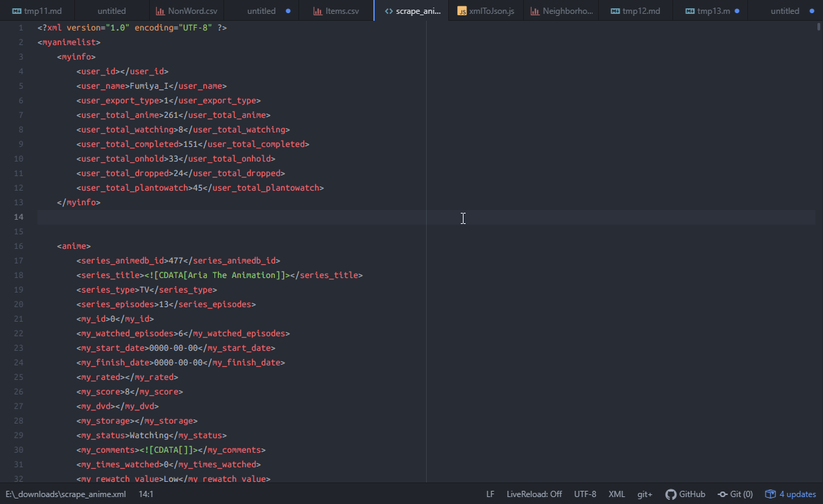Open the LF line ending selector

(x=490, y=494)
